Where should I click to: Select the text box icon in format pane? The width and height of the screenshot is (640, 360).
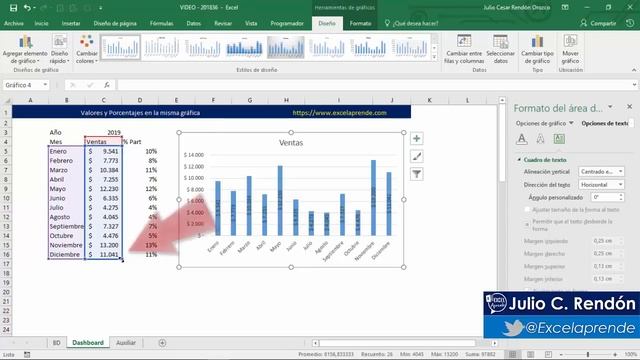(x=559, y=139)
